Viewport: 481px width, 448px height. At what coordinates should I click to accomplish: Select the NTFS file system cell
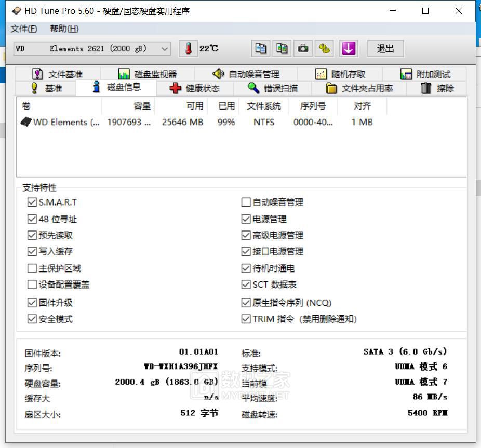[264, 122]
